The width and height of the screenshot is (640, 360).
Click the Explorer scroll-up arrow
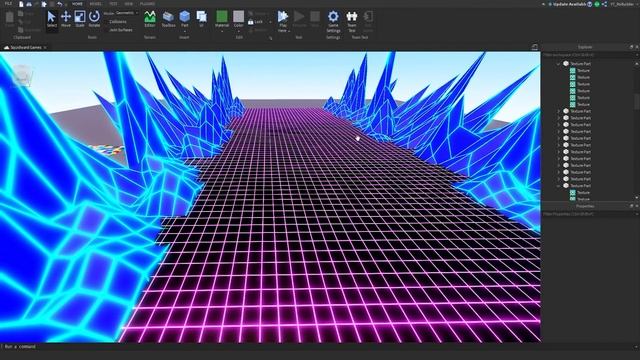pyautogui.click(x=637, y=64)
